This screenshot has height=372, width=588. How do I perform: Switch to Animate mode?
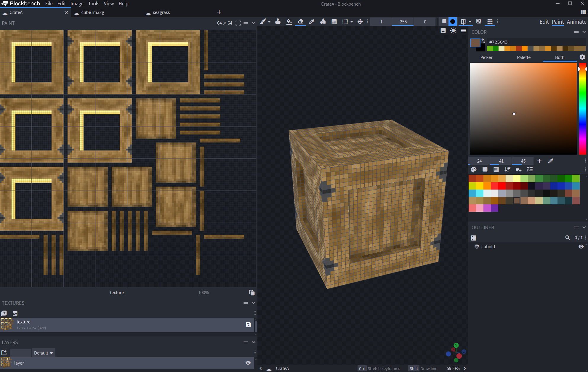point(576,22)
